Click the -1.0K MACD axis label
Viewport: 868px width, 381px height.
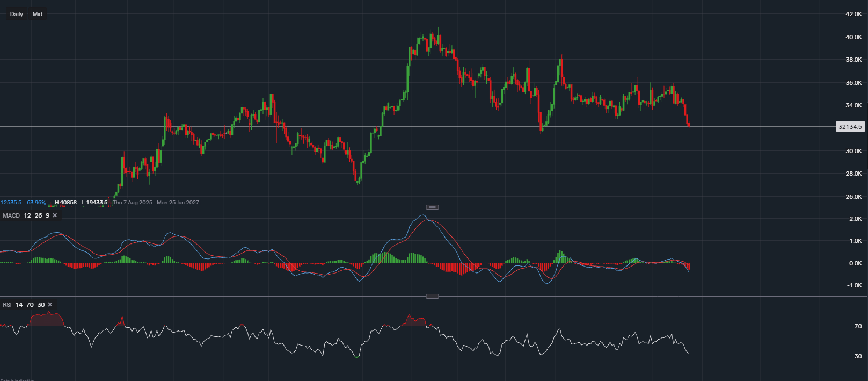pyautogui.click(x=855, y=285)
